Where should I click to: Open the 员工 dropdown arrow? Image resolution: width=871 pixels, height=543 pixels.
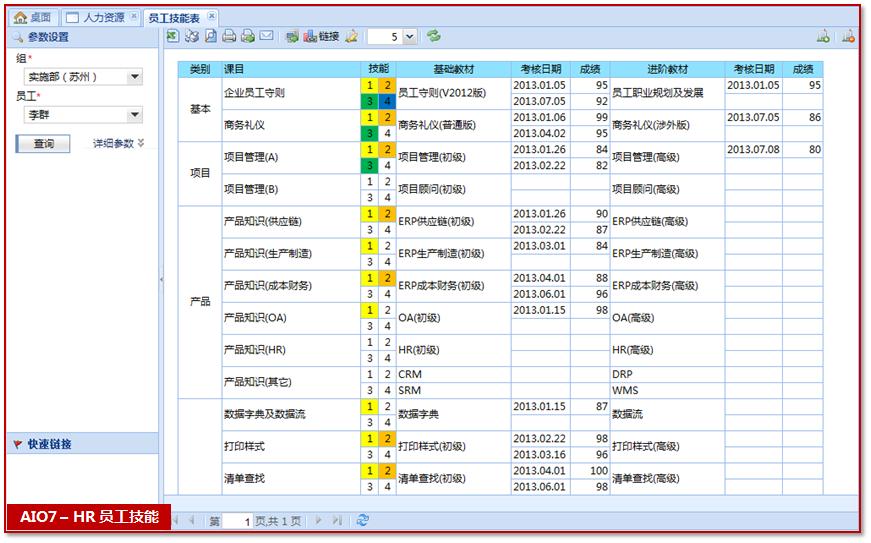(134, 115)
